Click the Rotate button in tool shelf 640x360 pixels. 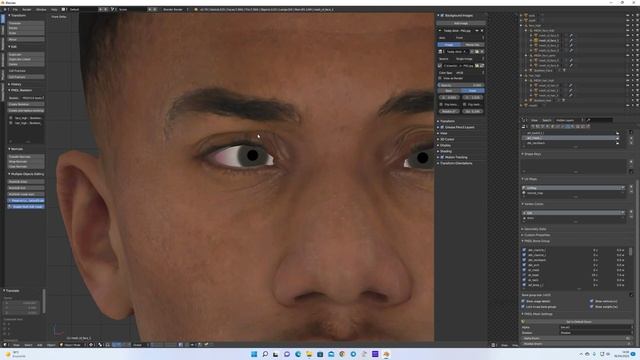point(26,28)
